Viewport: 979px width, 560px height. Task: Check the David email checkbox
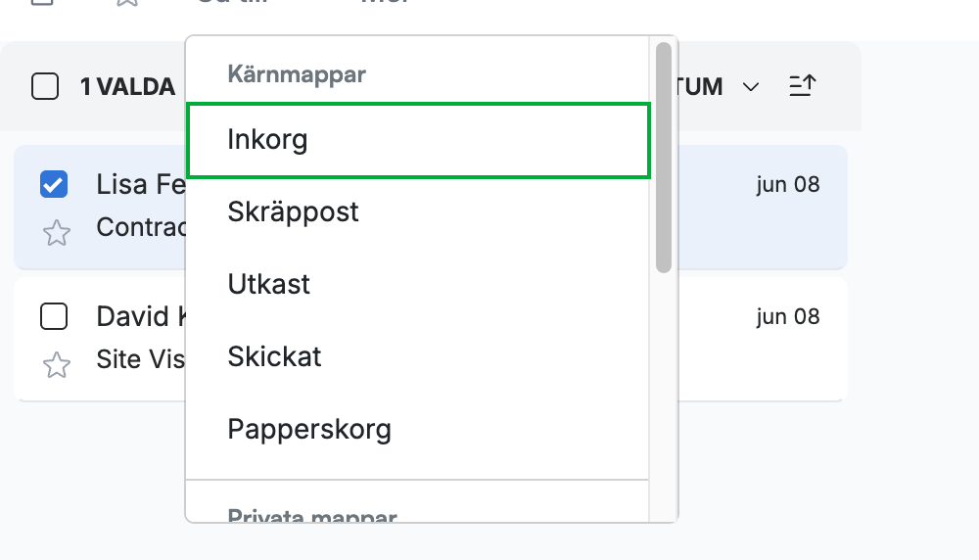pos(54,316)
